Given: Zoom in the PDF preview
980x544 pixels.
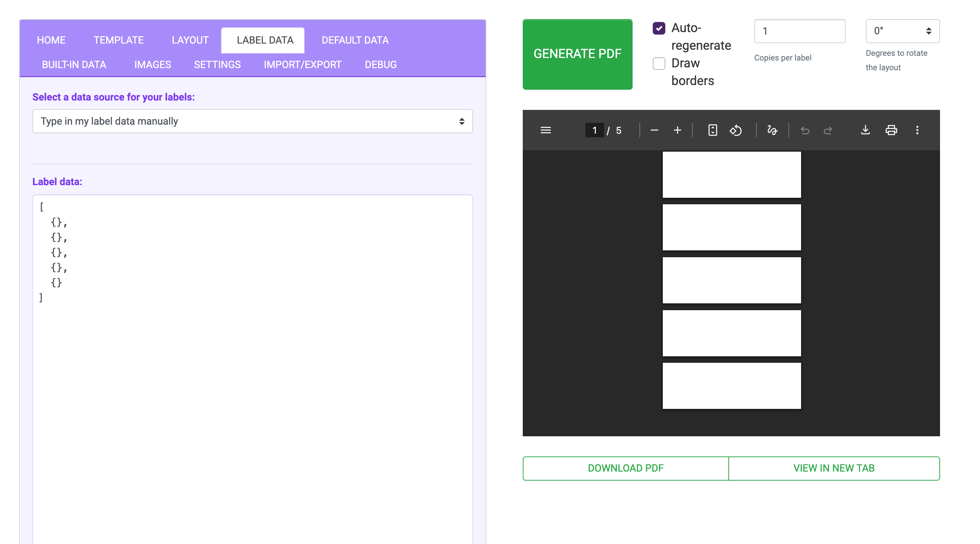Looking at the screenshot, I should point(677,130).
